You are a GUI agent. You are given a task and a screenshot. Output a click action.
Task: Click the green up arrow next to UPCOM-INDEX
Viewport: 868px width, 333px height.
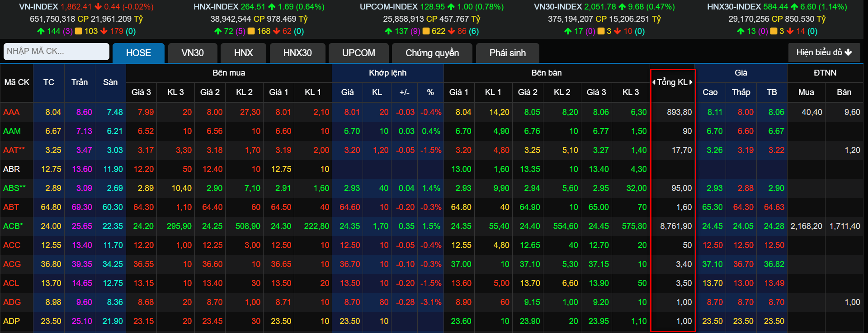pyautogui.click(x=451, y=7)
